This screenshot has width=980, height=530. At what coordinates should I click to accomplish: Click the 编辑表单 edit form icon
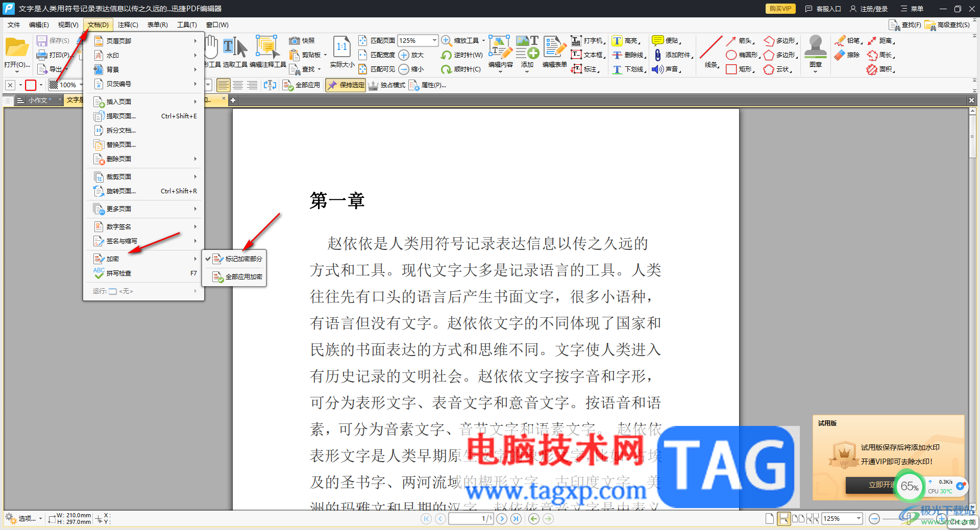(x=554, y=47)
